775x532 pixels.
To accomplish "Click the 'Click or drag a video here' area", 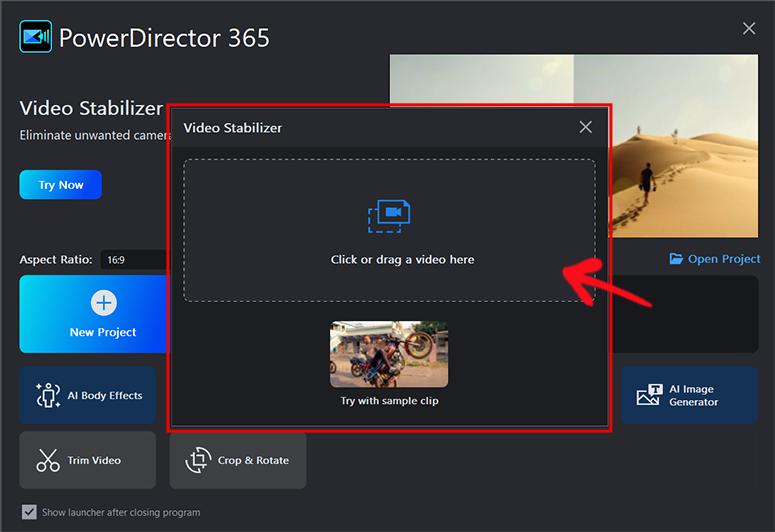I will coord(389,230).
